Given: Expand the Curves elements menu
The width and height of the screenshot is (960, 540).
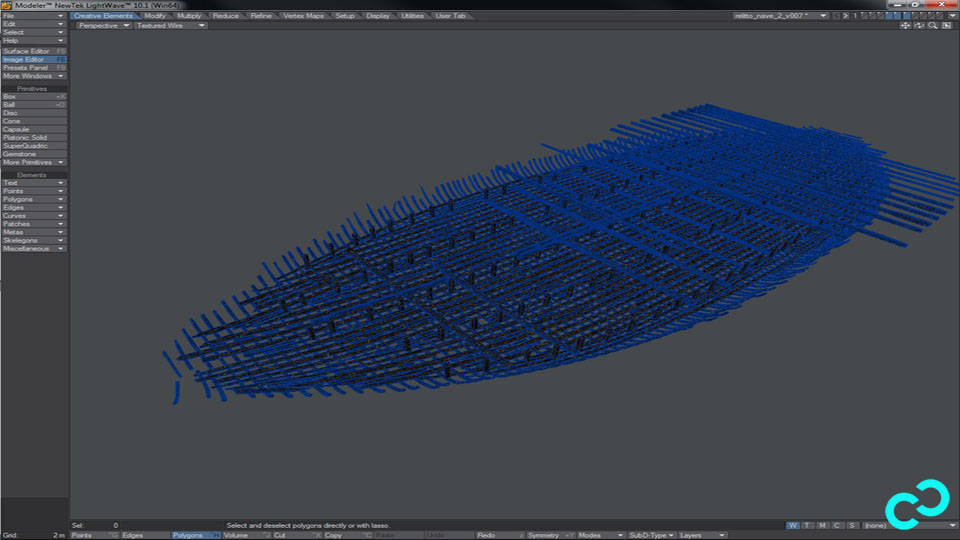Looking at the screenshot, I should [x=34, y=216].
